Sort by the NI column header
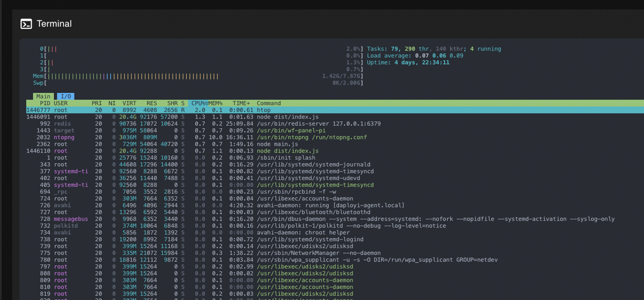The image size is (644, 300). pos(112,103)
